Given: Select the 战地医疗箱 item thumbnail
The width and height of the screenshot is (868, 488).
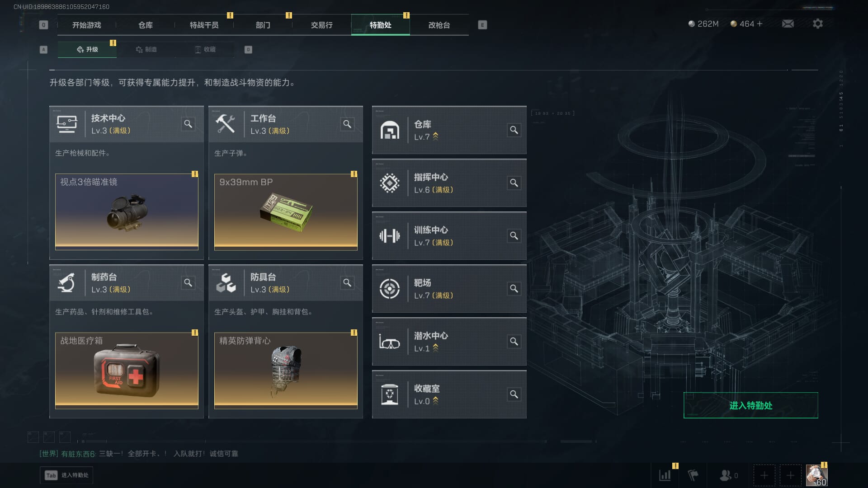Looking at the screenshot, I should click(x=127, y=371).
